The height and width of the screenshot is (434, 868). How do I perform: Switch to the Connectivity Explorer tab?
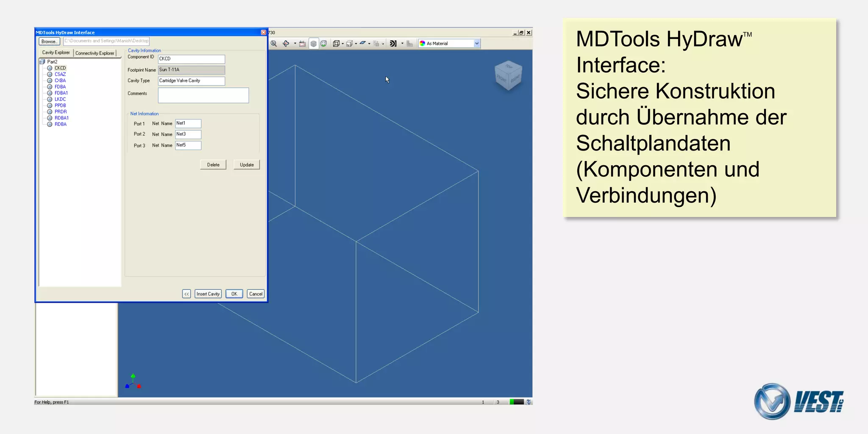click(95, 53)
